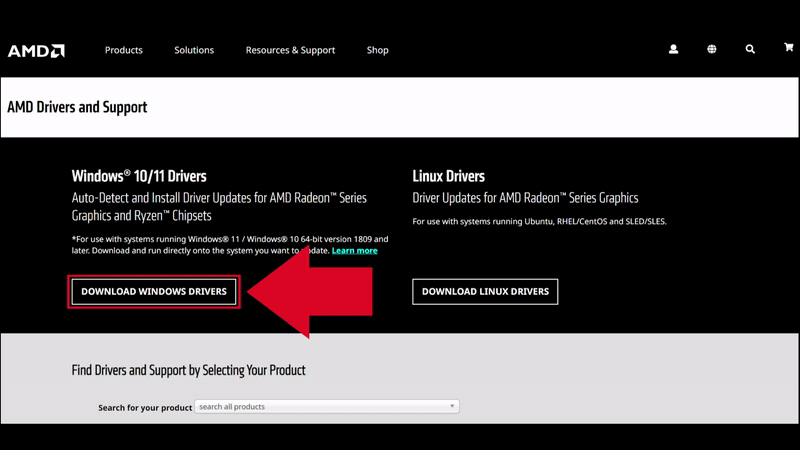800x450 pixels.
Task: Click the Find Drivers and Support heading
Action: (x=188, y=370)
